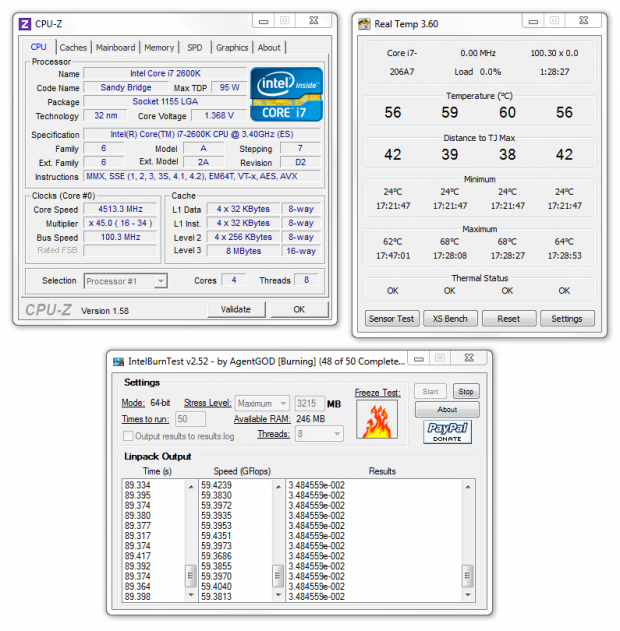The width and height of the screenshot is (620, 631).
Task: Stop the IntelBurnTest run
Action: click(x=466, y=392)
